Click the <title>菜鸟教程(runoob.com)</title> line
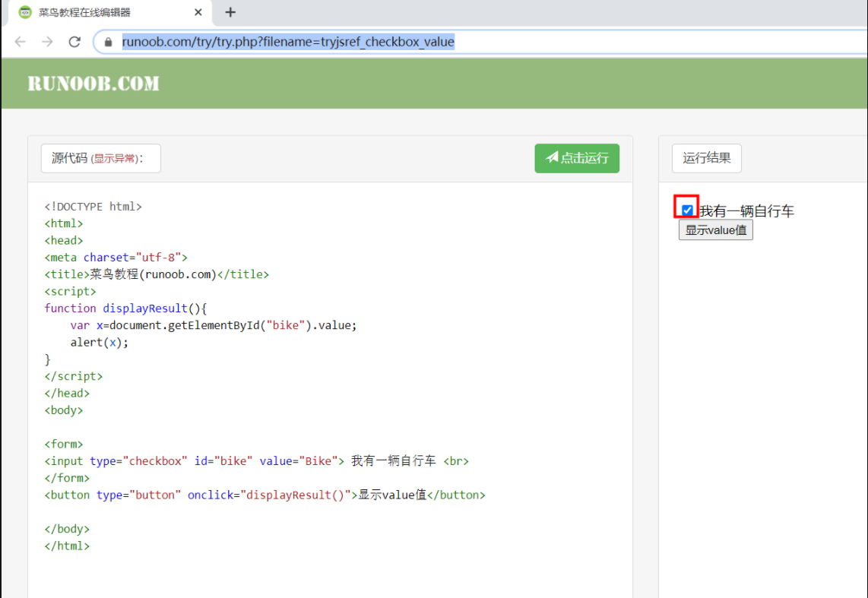Screen dimensions: 868x598 157,274
